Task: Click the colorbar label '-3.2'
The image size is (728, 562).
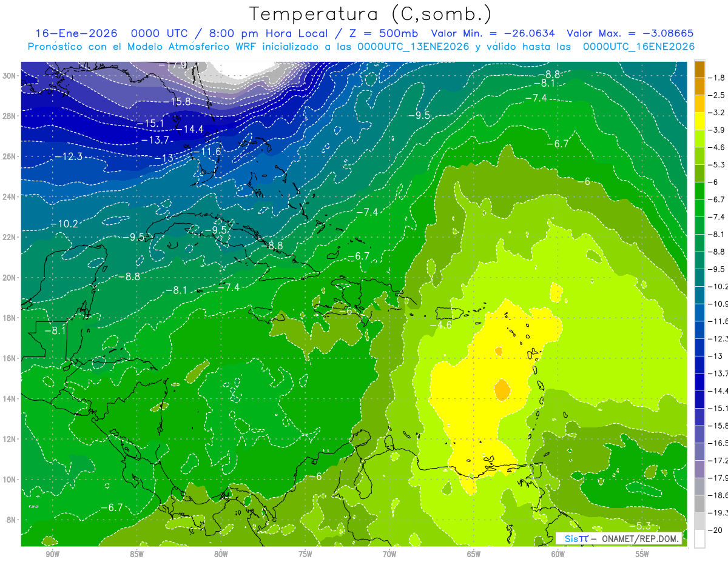Action: (x=717, y=113)
